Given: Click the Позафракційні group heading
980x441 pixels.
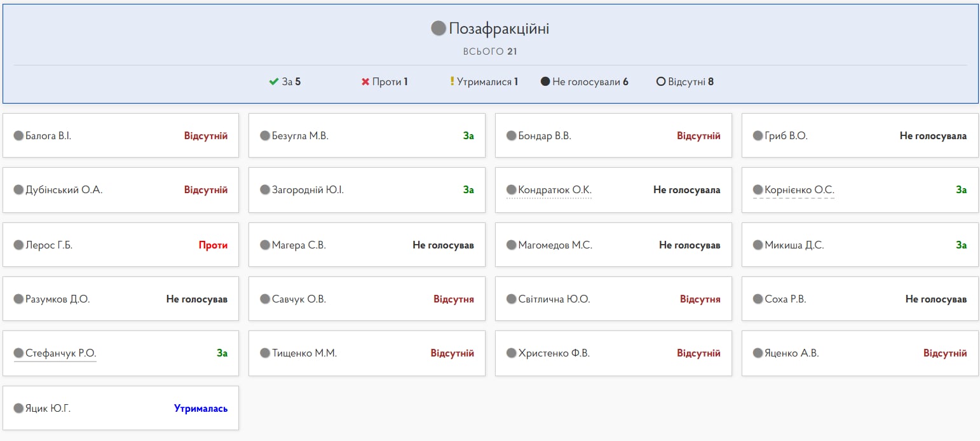Looking at the screenshot, I should click(x=498, y=29).
